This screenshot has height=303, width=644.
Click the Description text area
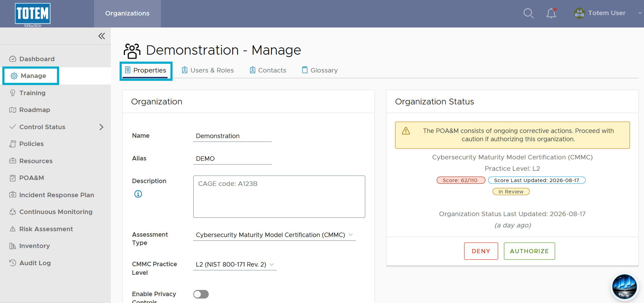[x=279, y=197]
